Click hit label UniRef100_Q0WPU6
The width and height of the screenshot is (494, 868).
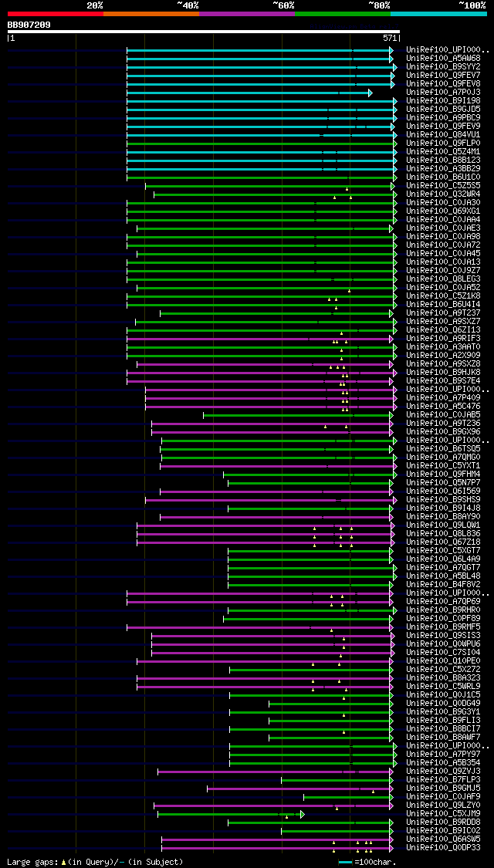point(444,644)
